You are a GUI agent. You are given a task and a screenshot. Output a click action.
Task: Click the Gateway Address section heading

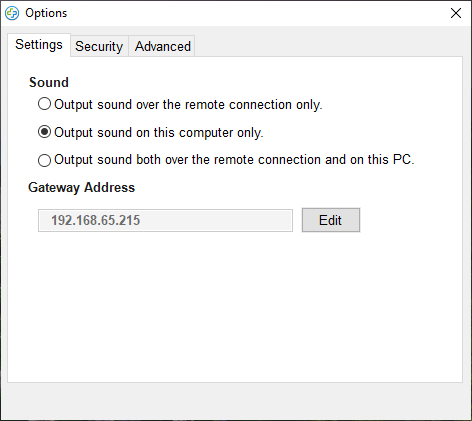(82, 188)
